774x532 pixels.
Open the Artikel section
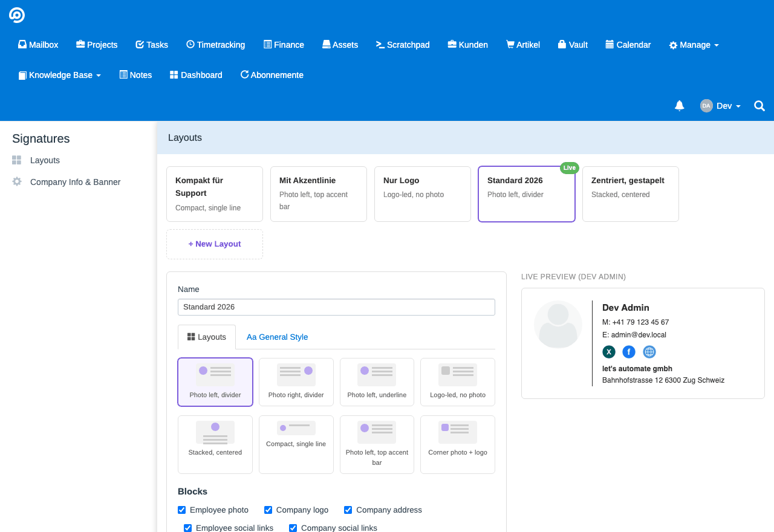[x=523, y=45]
